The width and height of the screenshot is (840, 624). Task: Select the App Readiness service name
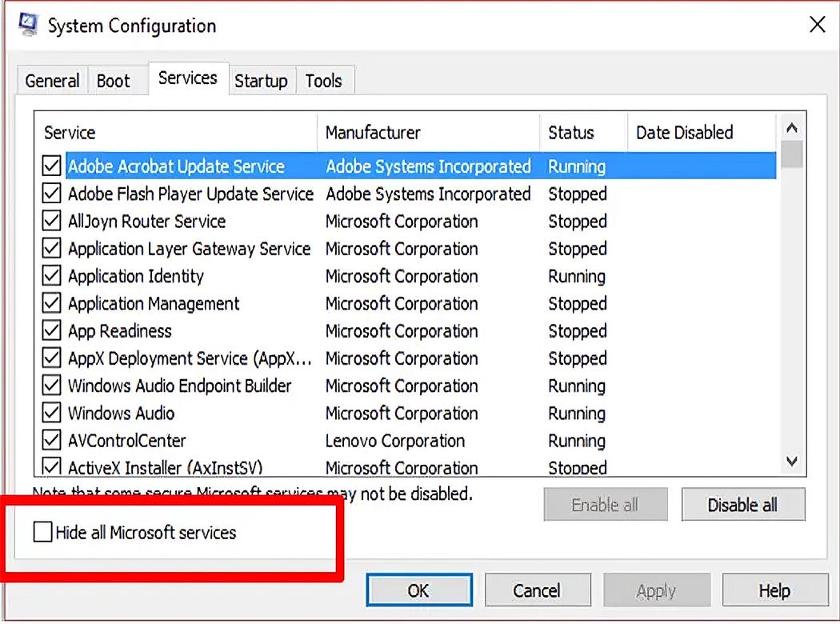tap(119, 331)
